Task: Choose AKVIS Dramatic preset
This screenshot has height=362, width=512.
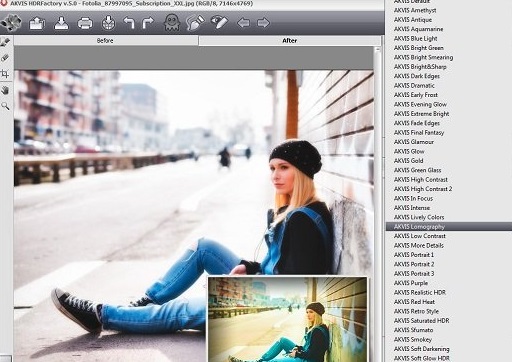Action: click(414, 86)
